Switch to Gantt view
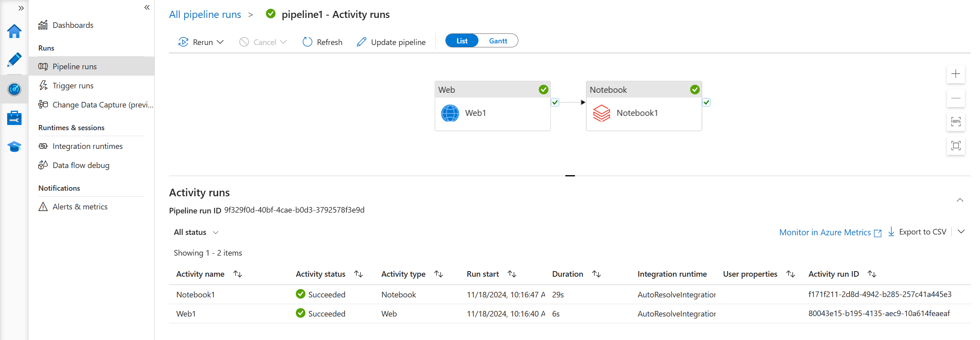This screenshot has width=980, height=340. coord(498,41)
